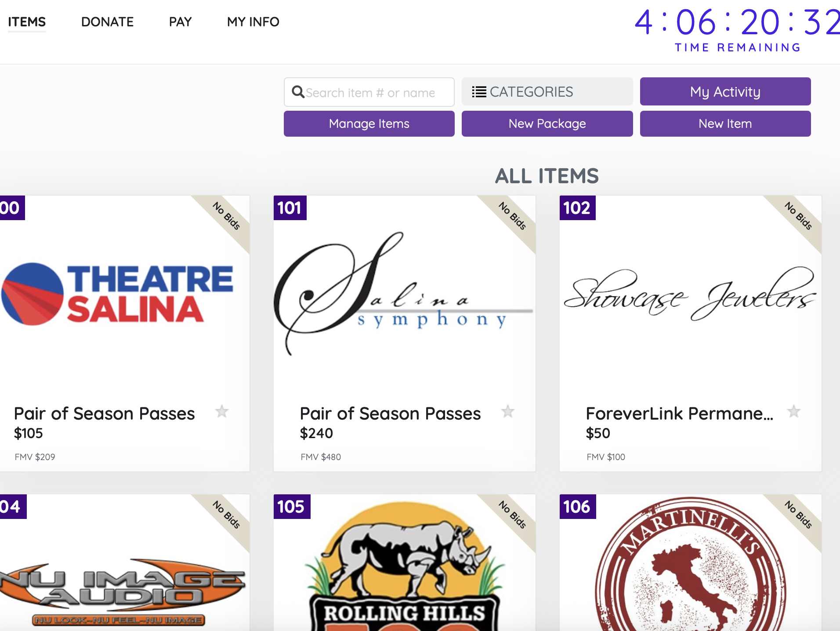The image size is (840, 631).
Task: Open the Rolling Hills Zoo item image
Action: [404, 567]
